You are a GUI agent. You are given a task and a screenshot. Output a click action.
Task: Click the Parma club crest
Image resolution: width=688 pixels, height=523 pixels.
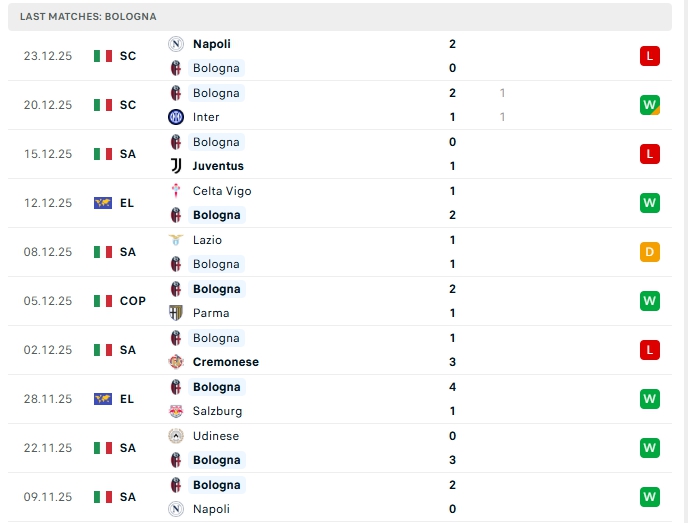click(176, 313)
